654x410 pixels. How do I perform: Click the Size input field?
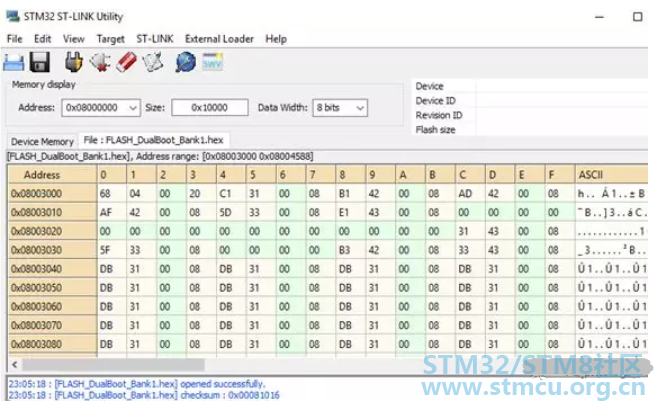[210, 108]
